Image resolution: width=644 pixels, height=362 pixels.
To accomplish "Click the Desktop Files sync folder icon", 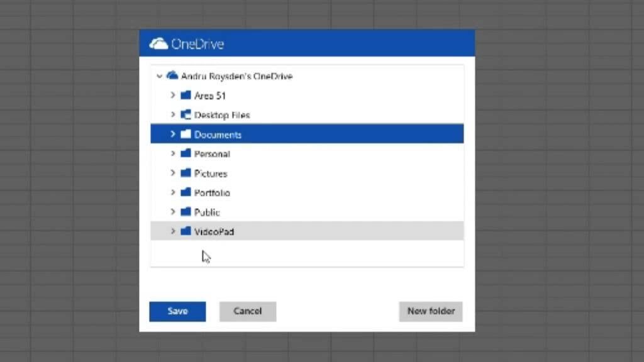I will point(186,114).
